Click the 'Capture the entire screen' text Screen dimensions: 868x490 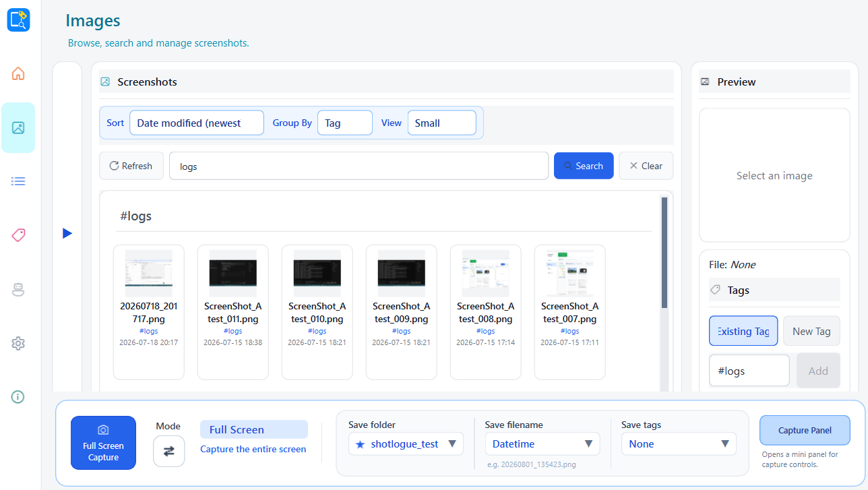point(253,449)
